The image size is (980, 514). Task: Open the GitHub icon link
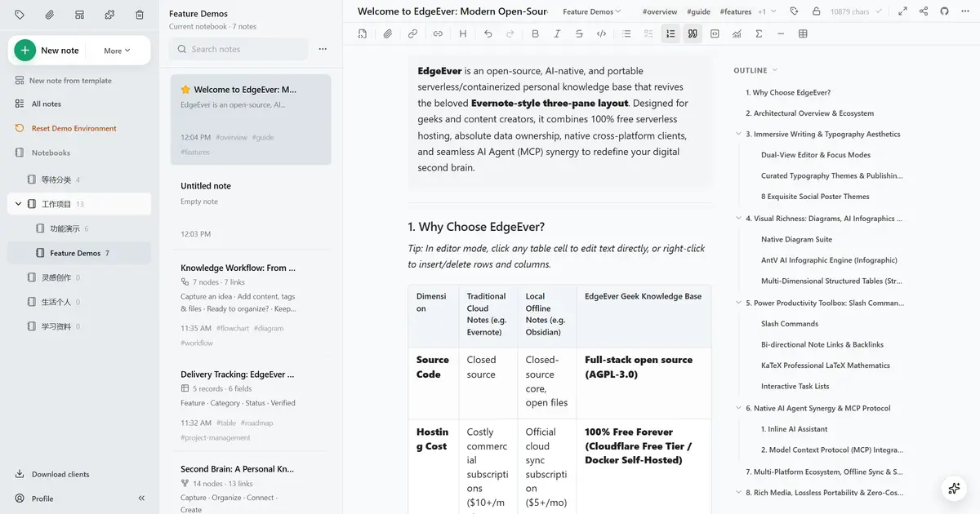[945, 11]
